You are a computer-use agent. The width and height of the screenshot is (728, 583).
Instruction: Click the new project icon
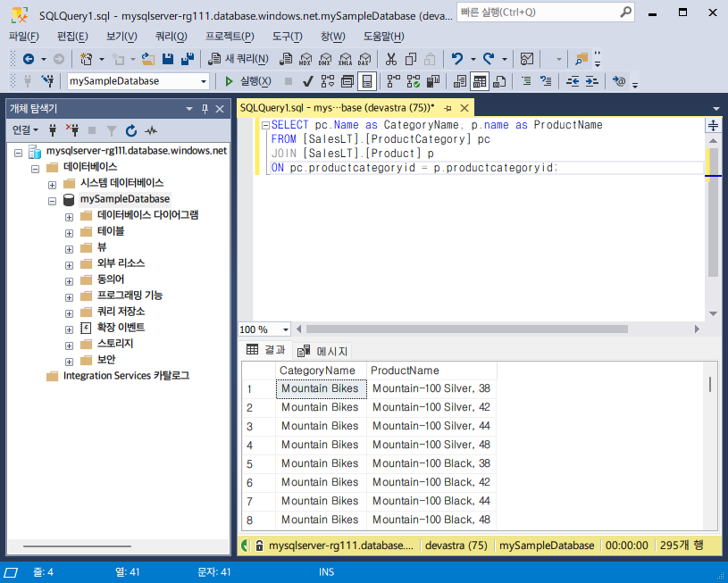87,59
